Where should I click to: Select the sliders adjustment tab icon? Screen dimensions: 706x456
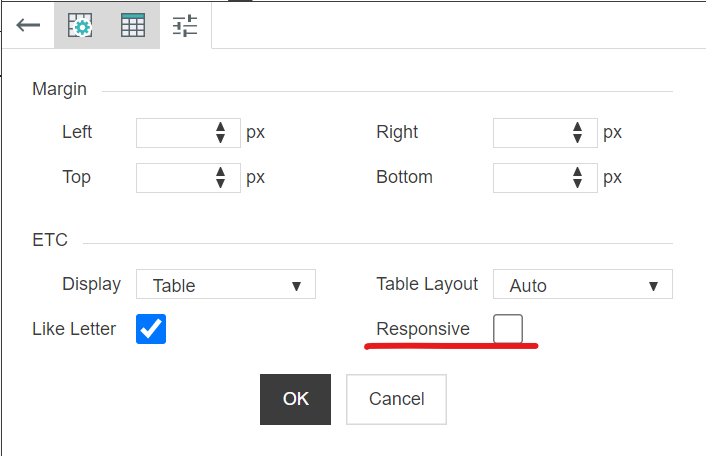pos(185,26)
